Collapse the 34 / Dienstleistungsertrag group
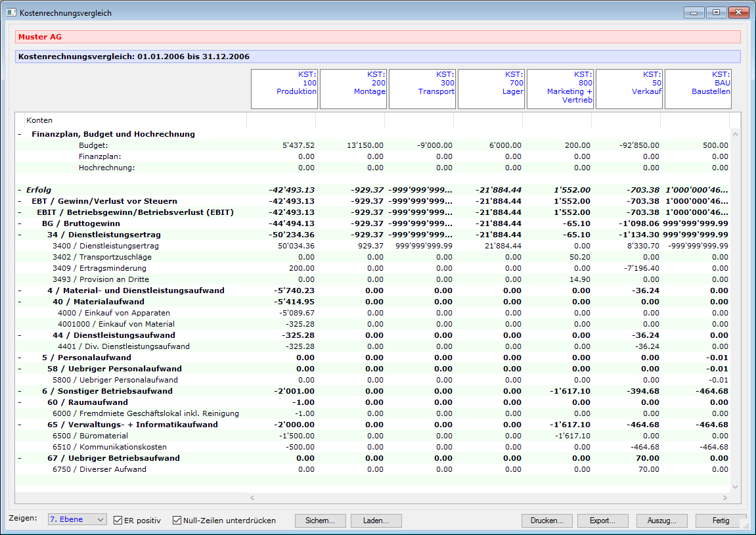Viewport: 756px width, 535px height. 20,235
